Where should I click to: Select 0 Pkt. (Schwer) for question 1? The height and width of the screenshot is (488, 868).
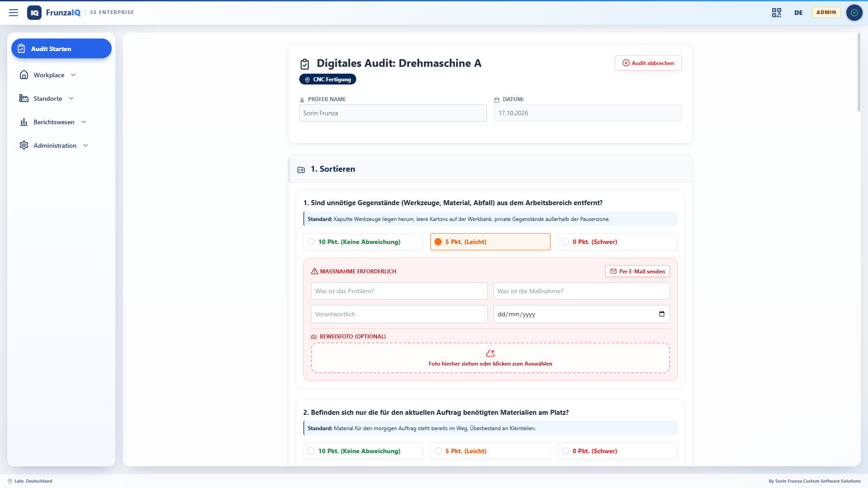(x=618, y=242)
